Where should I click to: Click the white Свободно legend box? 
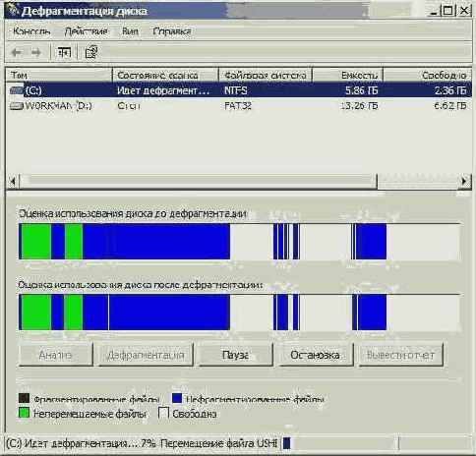[163, 413]
